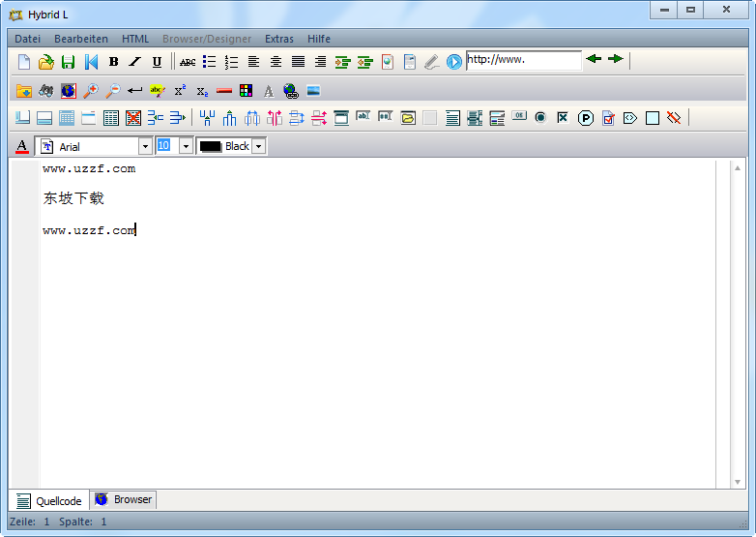756x537 pixels.
Task: Click the gray letter A font icon
Action: (269, 91)
